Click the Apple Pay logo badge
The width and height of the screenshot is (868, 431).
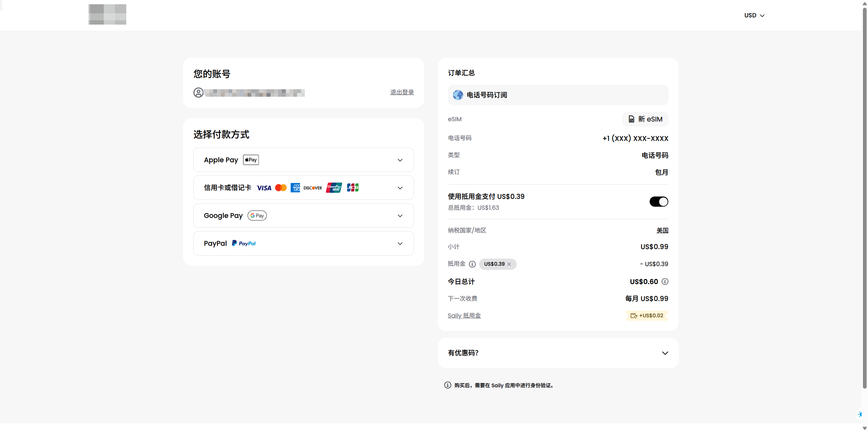251,160
